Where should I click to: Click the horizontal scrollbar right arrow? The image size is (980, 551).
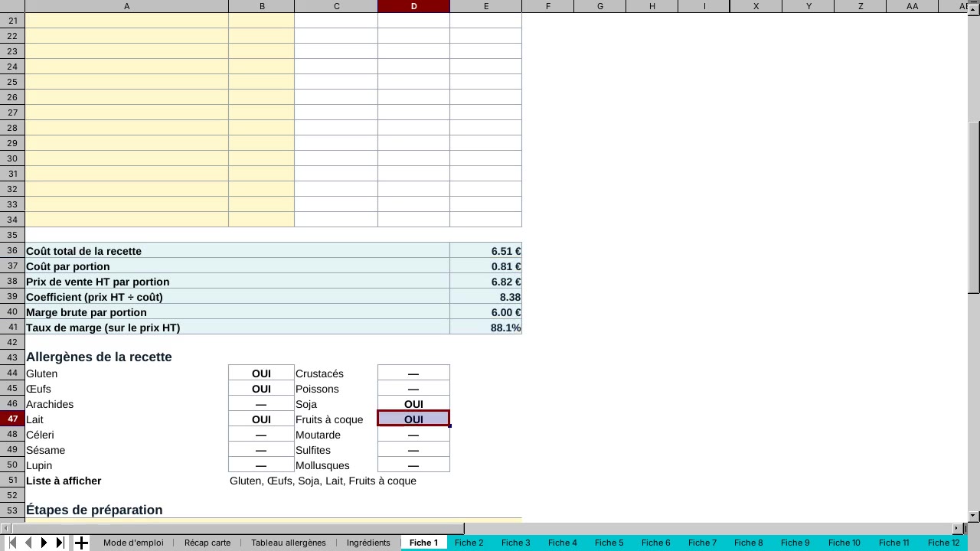957,528
